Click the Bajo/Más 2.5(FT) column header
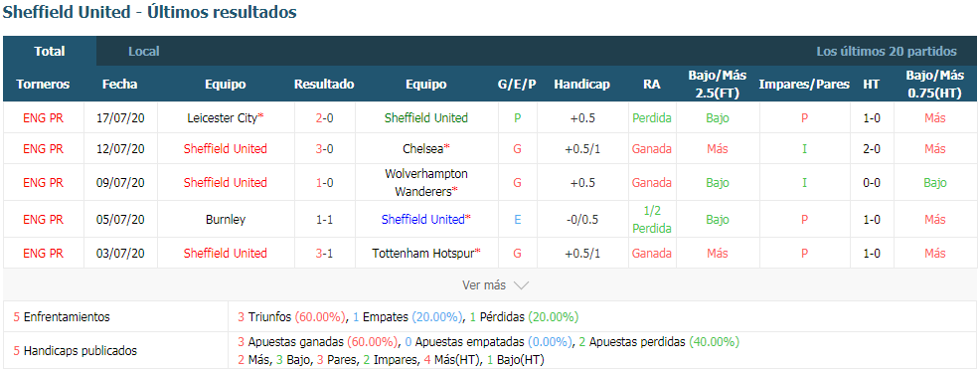The height and width of the screenshot is (372, 980). click(718, 84)
